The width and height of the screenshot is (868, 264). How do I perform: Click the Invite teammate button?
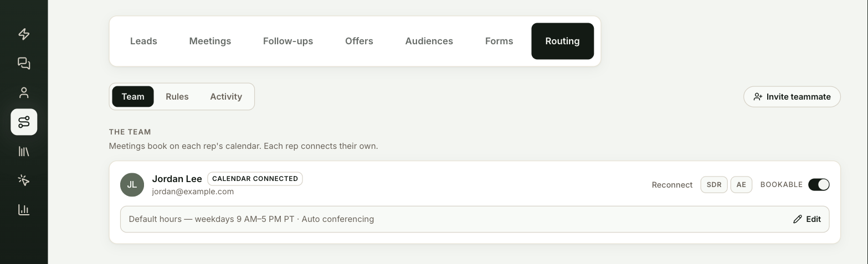pos(792,97)
